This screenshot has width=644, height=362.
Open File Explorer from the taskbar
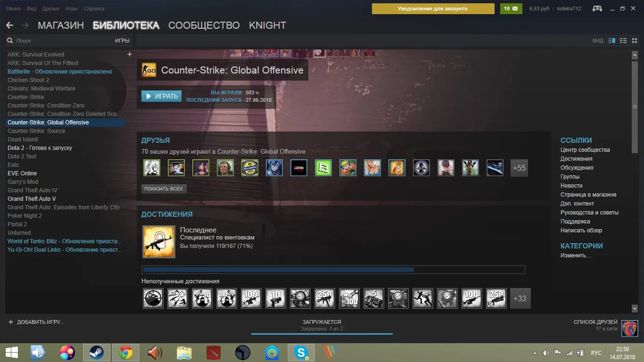pyautogui.click(x=184, y=353)
